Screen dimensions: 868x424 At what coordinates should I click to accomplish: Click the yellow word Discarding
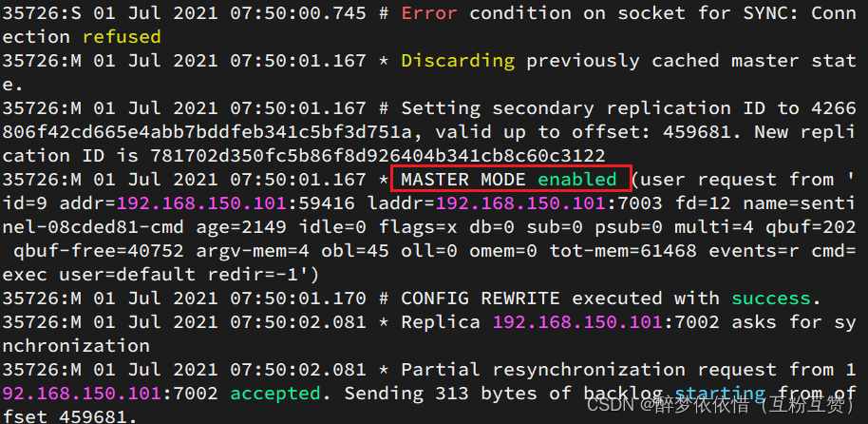[x=458, y=61]
